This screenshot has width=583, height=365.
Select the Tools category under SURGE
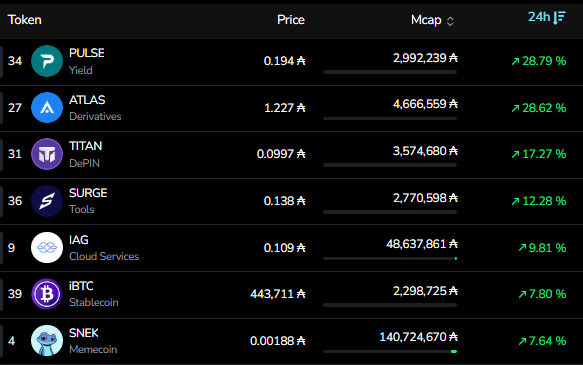coord(82,209)
